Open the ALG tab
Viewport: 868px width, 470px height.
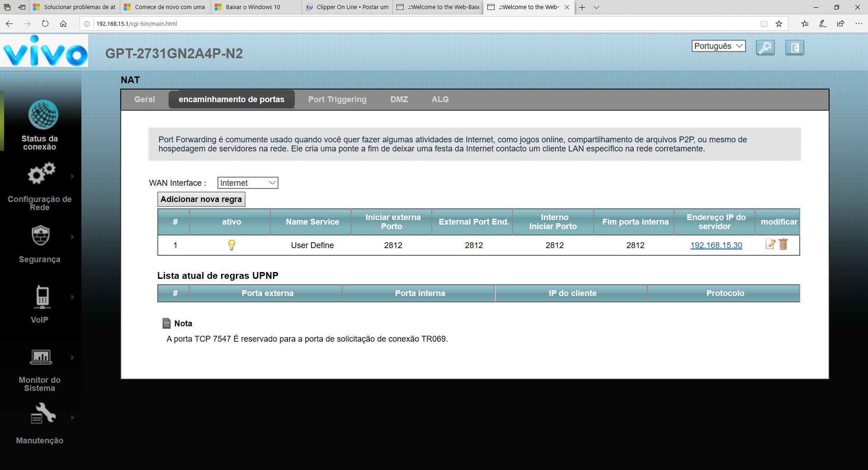pyautogui.click(x=440, y=99)
